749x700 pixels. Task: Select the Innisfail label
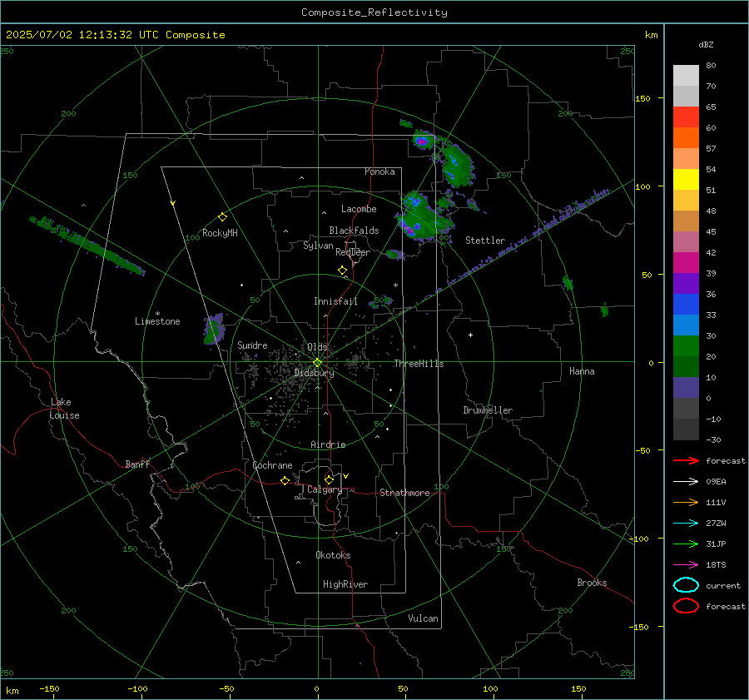(x=335, y=301)
